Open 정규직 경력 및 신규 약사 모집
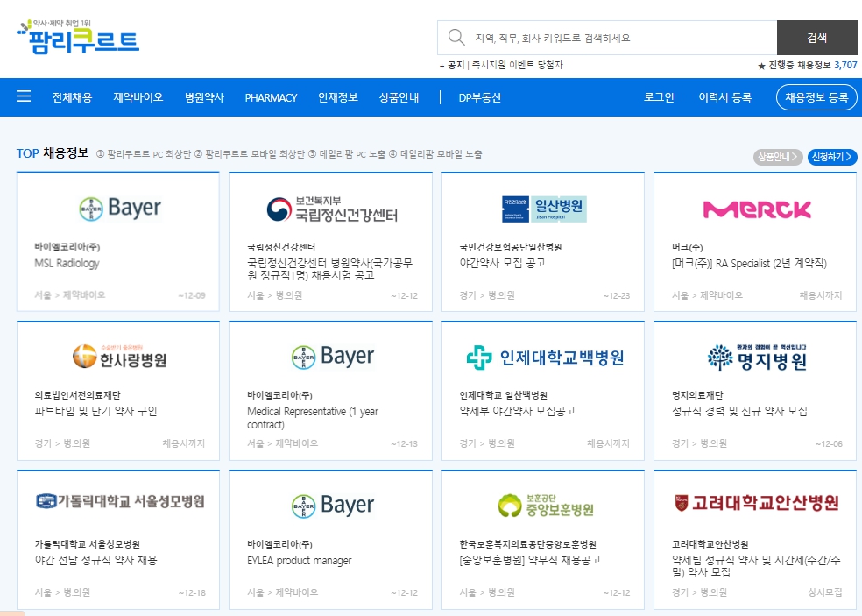The height and width of the screenshot is (616, 862). pos(739,411)
